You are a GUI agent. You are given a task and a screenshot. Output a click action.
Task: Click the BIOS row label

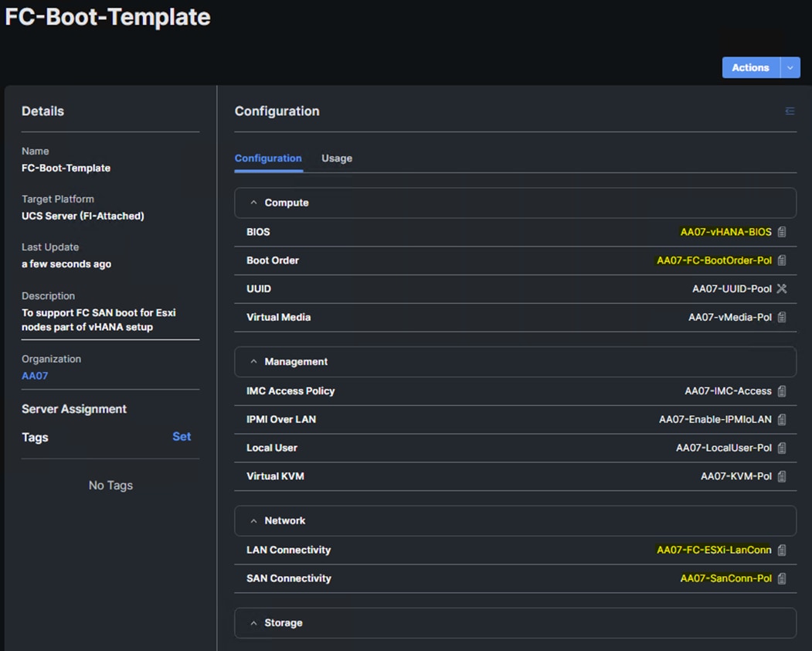(258, 232)
